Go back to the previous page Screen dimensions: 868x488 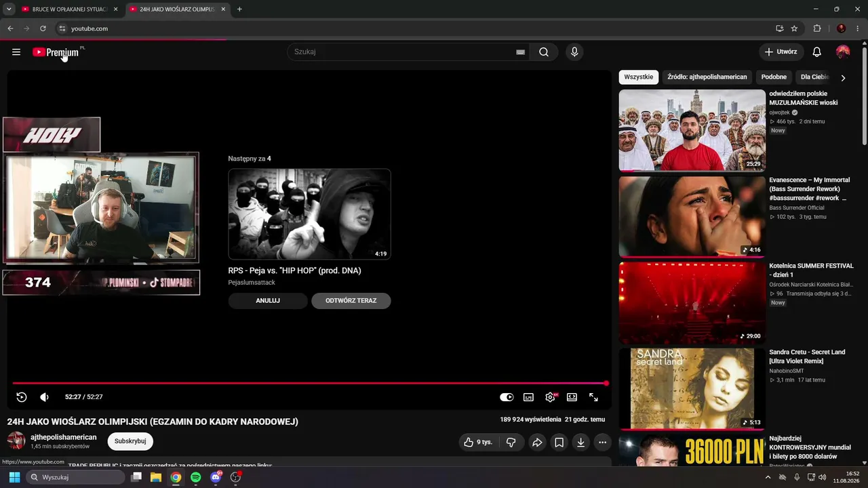coord(10,28)
